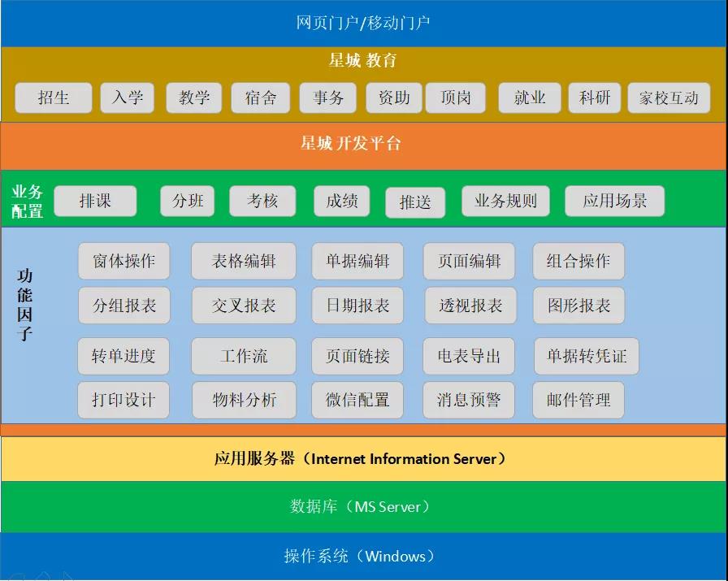Click the 排课 configuration box
The height and width of the screenshot is (581, 728).
point(95,201)
